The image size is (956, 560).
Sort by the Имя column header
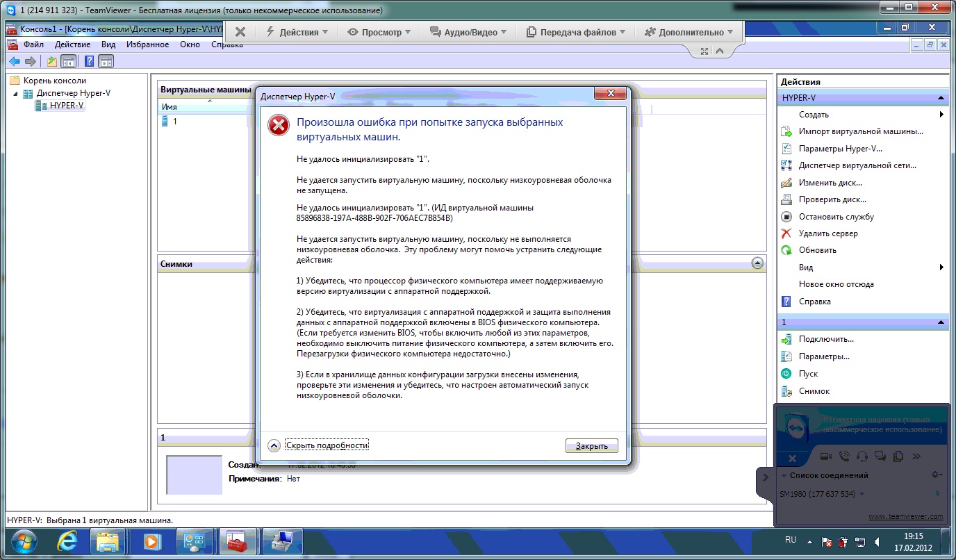click(170, 107)
